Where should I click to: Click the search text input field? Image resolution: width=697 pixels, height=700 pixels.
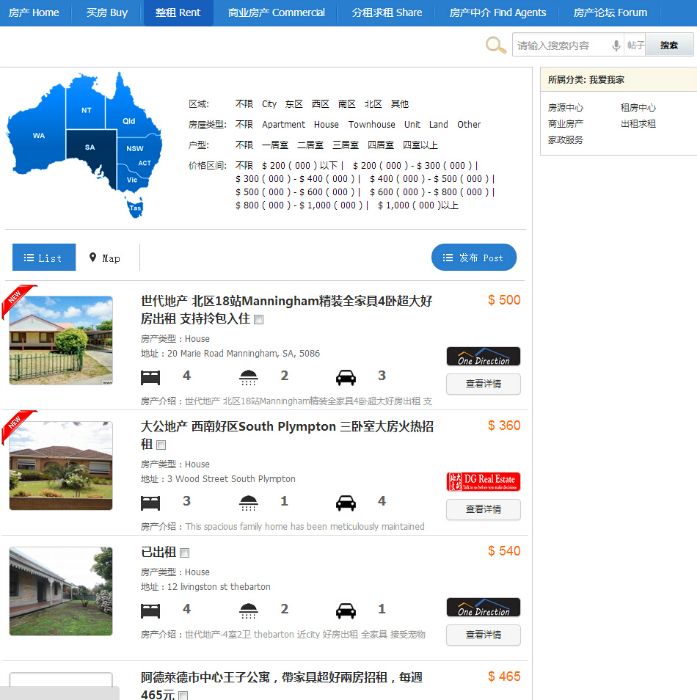pyautogui.click(x=562, y=45)
